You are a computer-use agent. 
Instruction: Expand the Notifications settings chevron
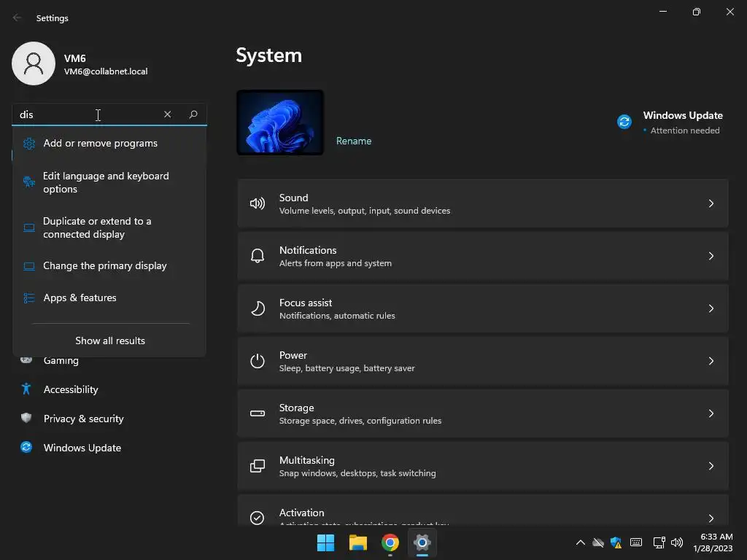(711, 256)
